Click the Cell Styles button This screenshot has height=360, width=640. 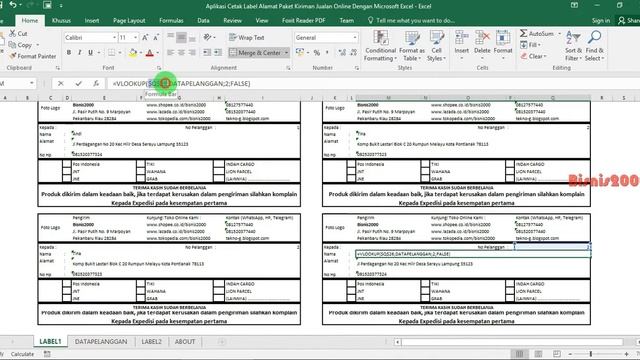(x=436, y=46)
